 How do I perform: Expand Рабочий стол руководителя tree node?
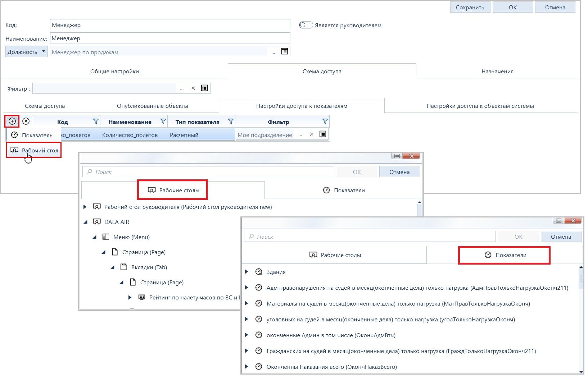tap(85, 207)
